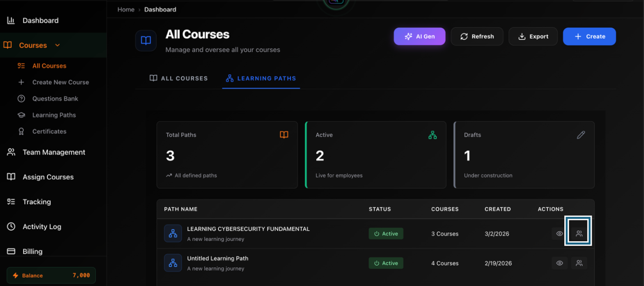Open Home from the breadcrumb
The image size is (644, 286).
(x=126, y=9)
